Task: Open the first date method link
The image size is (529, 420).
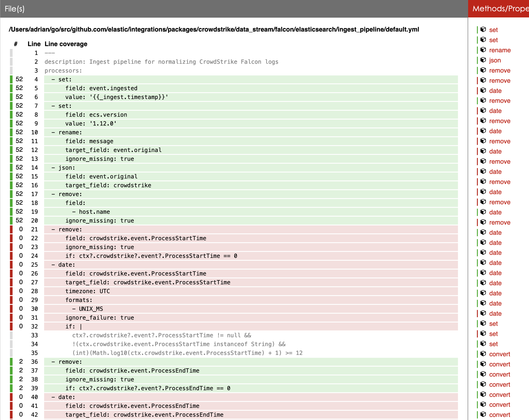Action: 495,91
